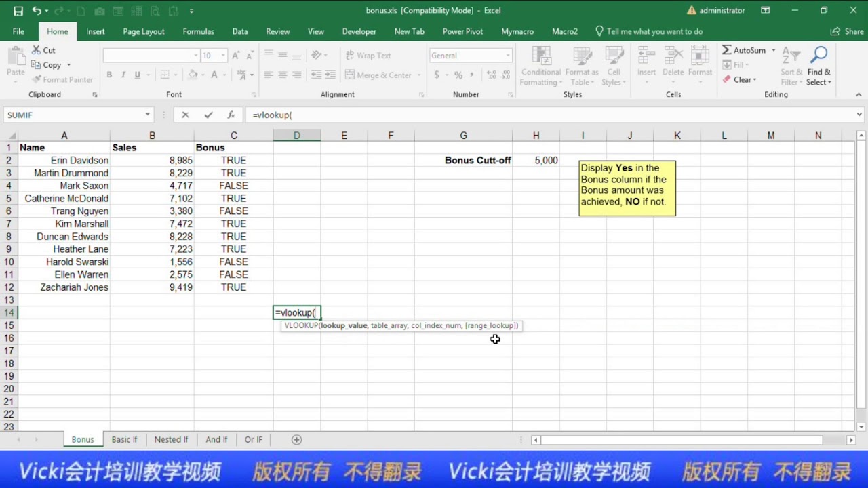This screenshot has height=488, width=868.
Task: Switch to the Power Pivot tab
Action: click(462, 31)
